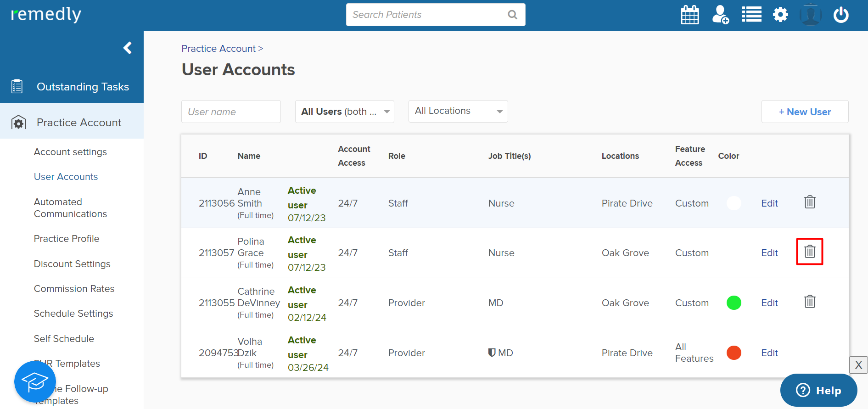Close the help widget with X
The image size is (868, 409).
click(858, 365)
